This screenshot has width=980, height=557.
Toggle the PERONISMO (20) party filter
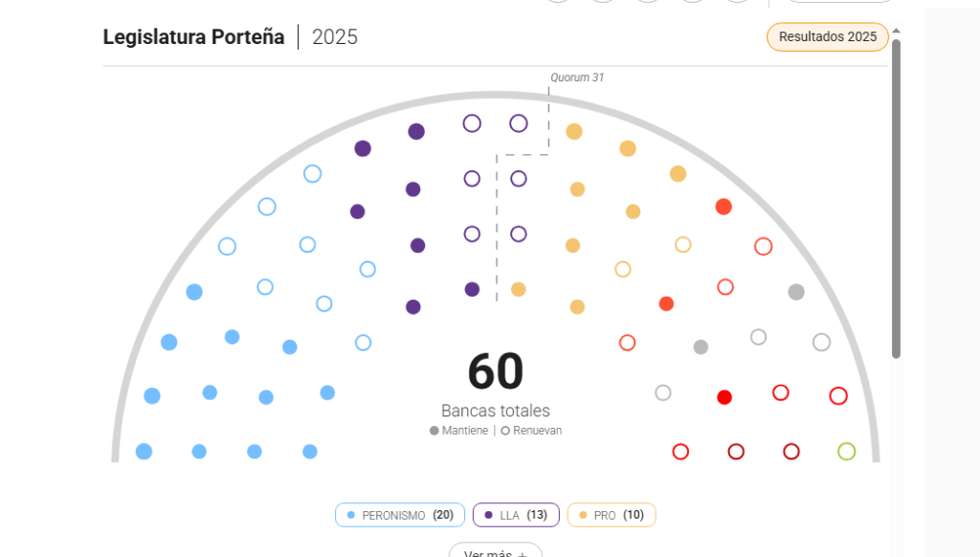(400, 515)
